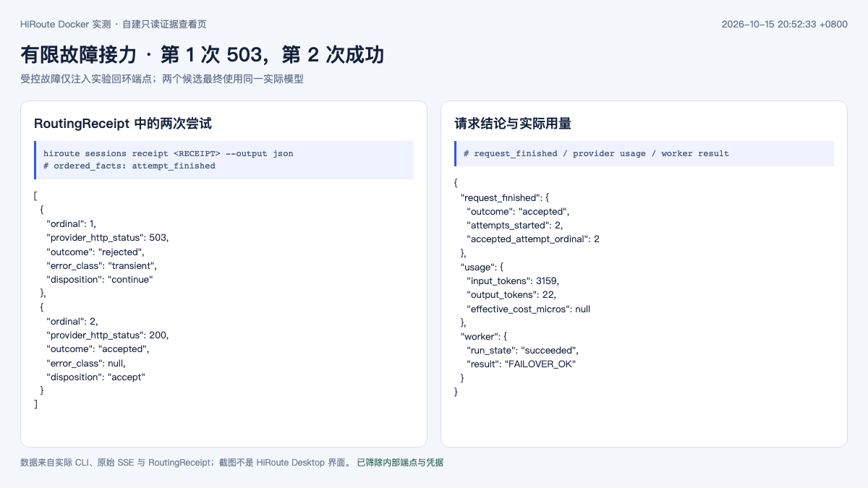The height and width of the screenshot is (488, 868).
Task: Click the '"request_finished": {' key
Action: (506, 197)
